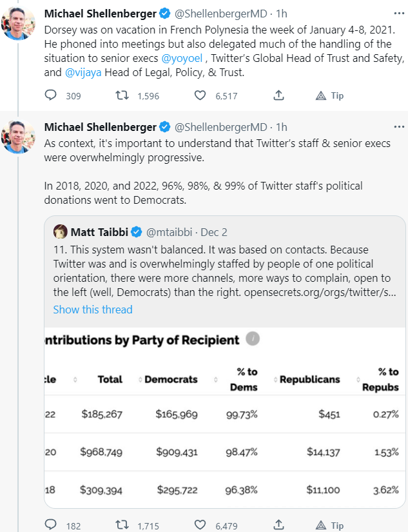Sort table by Republicans column
This screenshot has height=532, width=408.
[309, 380]
